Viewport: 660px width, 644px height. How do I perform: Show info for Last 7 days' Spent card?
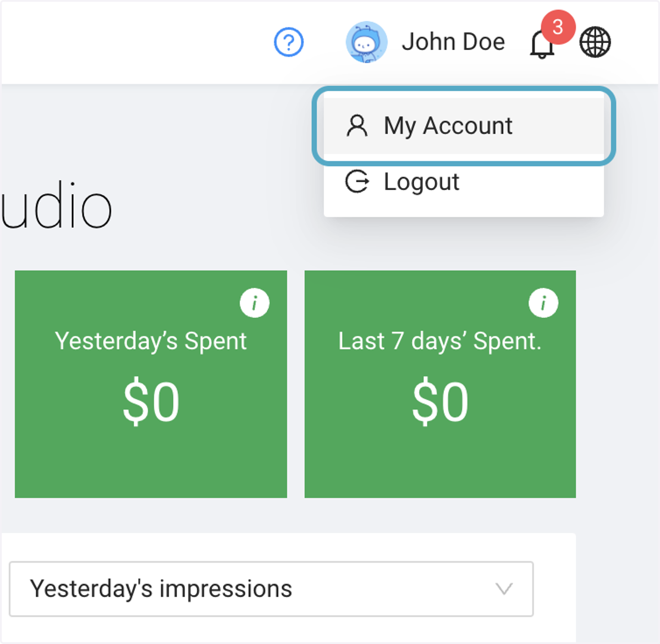coord(543,303)
